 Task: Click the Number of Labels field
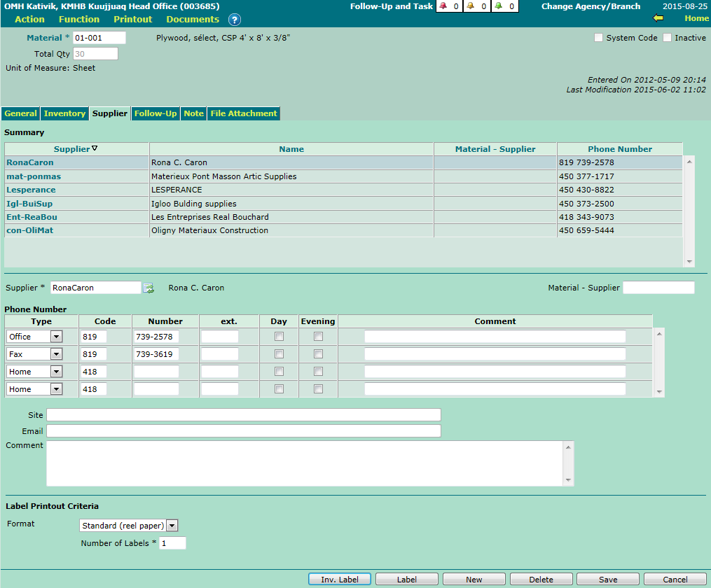tap(172, 543)
